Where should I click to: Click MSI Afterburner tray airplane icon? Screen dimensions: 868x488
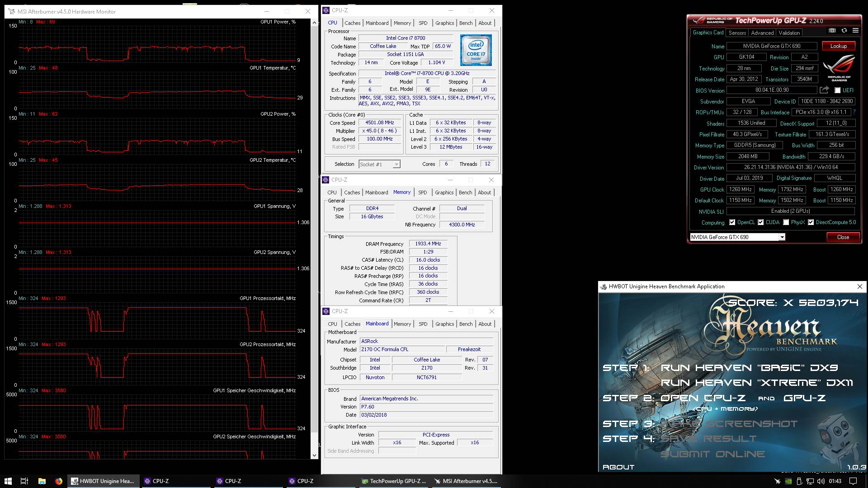[777, 481]
